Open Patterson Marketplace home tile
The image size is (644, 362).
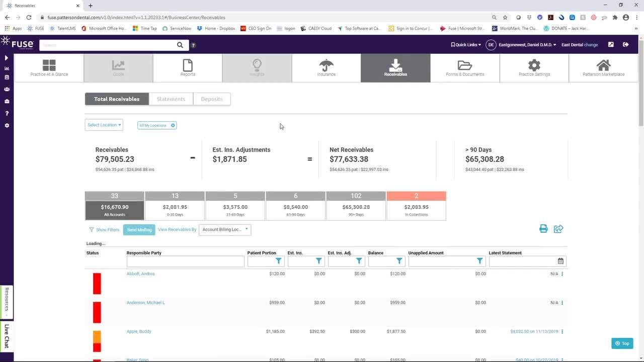pos(603,68)
